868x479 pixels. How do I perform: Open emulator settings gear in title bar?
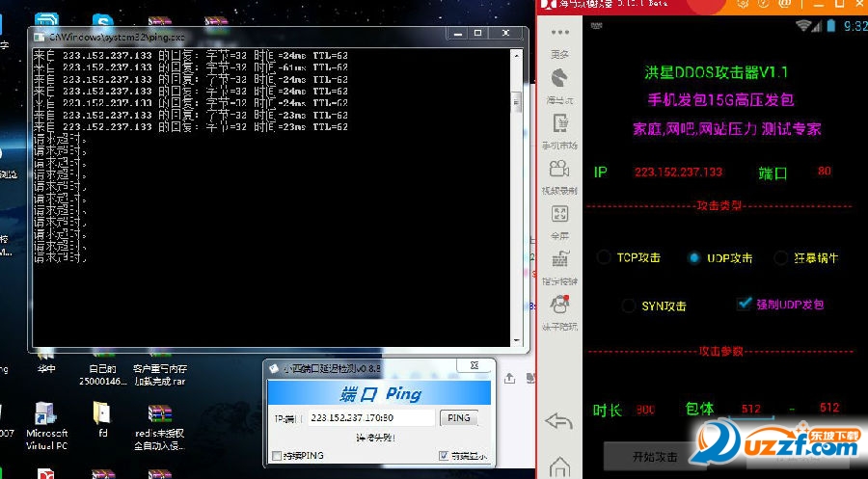tap(743, 4)
